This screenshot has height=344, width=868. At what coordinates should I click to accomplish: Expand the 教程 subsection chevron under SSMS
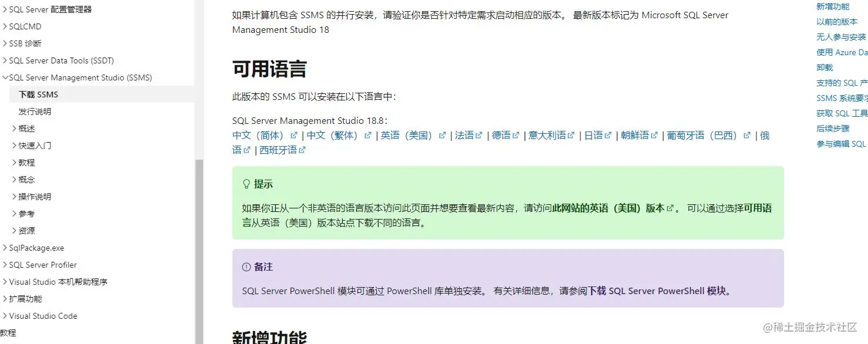(x=14, y=163)
